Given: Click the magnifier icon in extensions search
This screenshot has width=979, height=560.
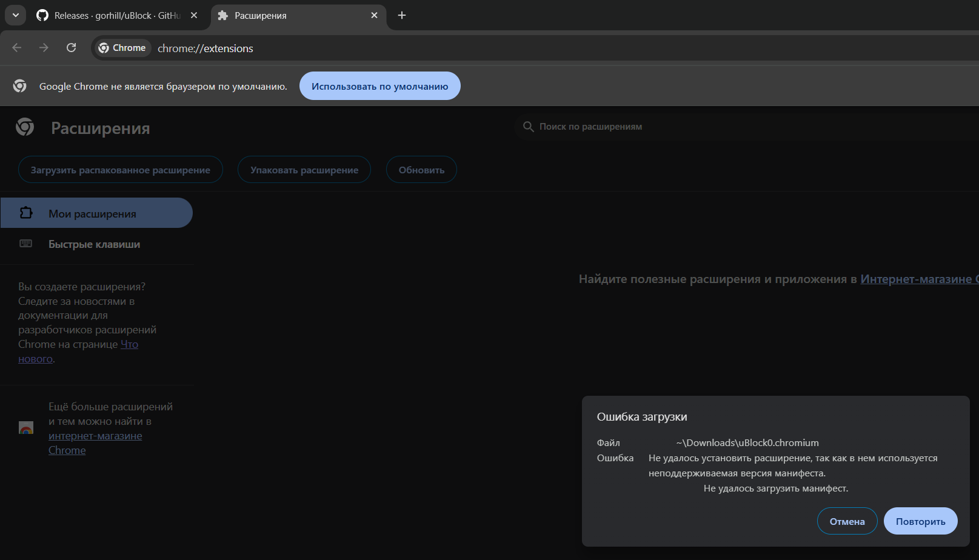Looking at the screenshot, I should click(x=529, y=127).
